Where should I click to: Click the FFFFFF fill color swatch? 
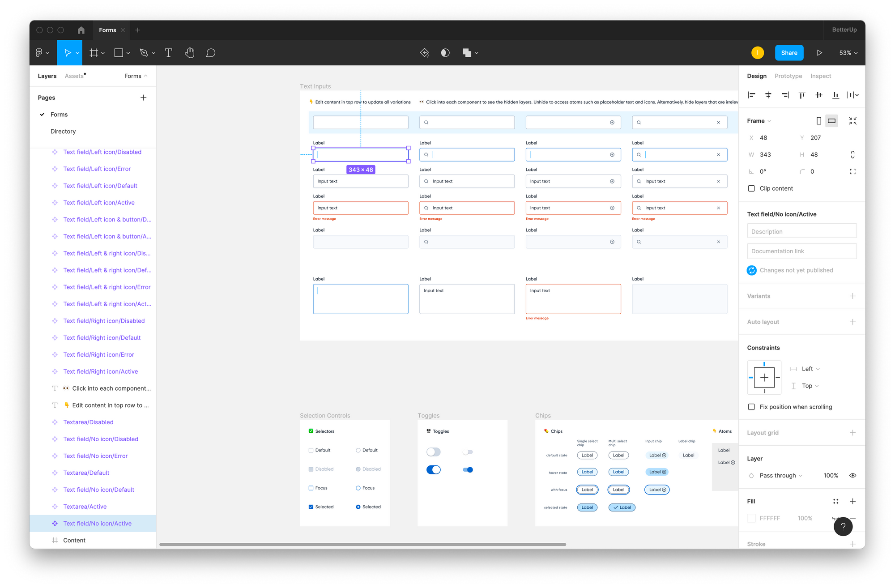pyautogui.click(x=751, y=518)
